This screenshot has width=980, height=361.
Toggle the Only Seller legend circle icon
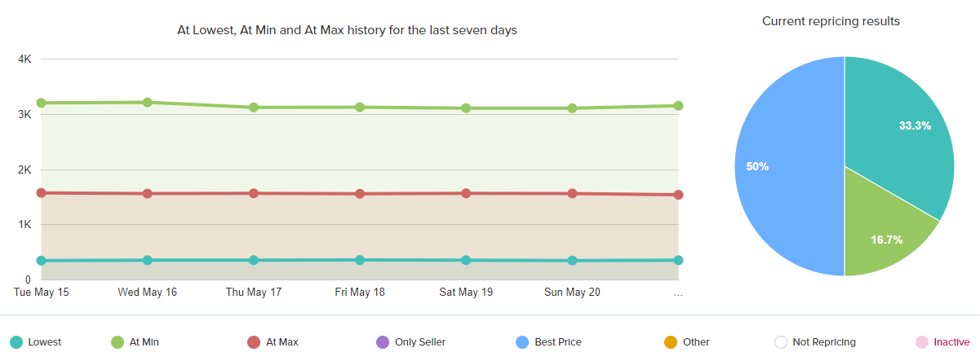[x=383, y=342]
